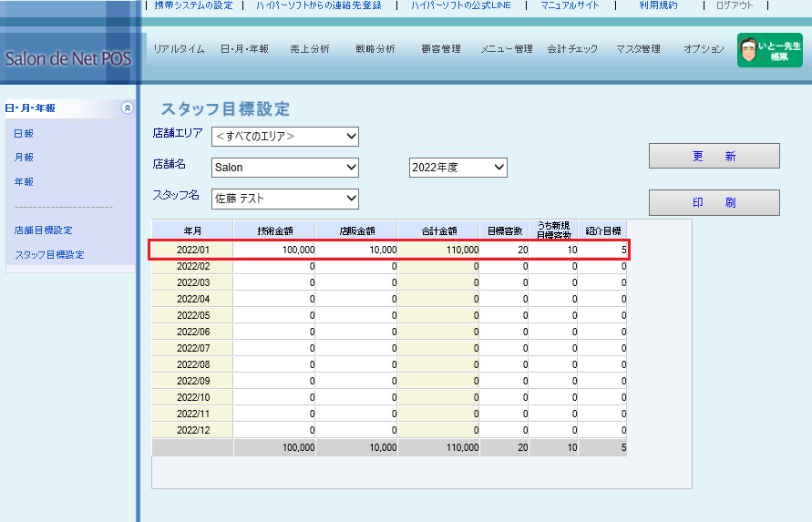
Task: Go to 店舗目標設定 in sidebar
Action: pyautogui.click(x=44, y=230)
